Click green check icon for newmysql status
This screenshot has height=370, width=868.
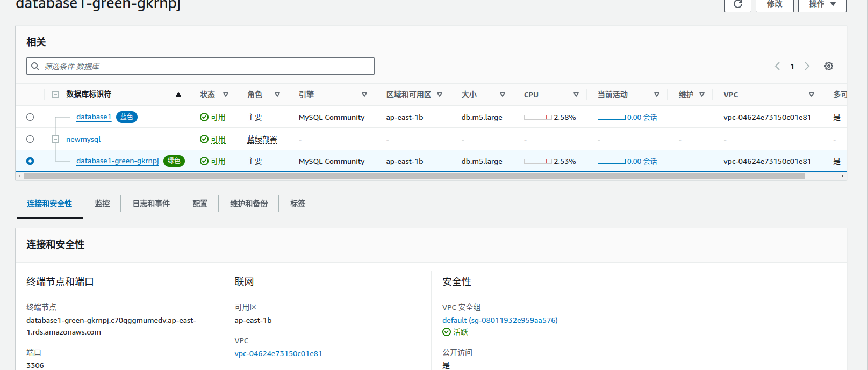(204, 139)
